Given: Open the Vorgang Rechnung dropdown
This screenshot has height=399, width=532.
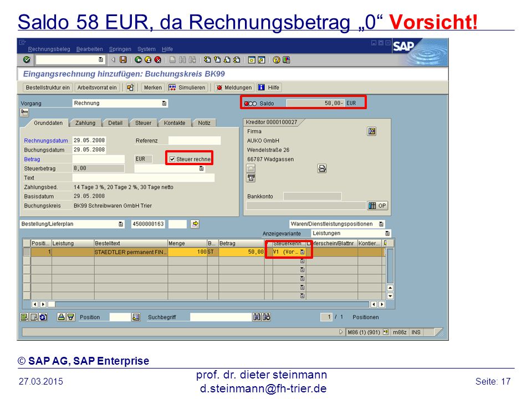Looking at the screenshot, I should pyautogui.click(x=164, y=103).
